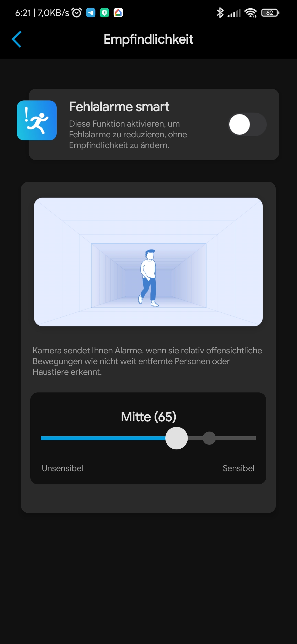
Task: Tap the alarm clock status icon
Action: point(77,13)
